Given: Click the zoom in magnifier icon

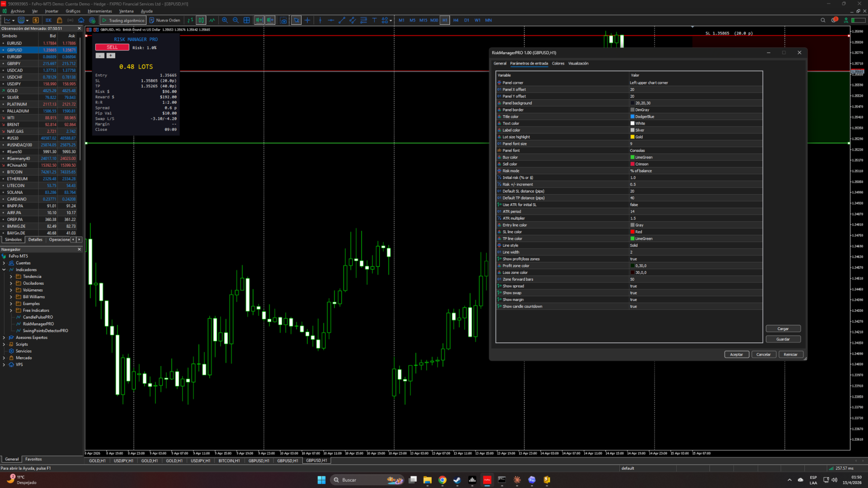Looking at the screenshot, I should (x=225, y=20).
